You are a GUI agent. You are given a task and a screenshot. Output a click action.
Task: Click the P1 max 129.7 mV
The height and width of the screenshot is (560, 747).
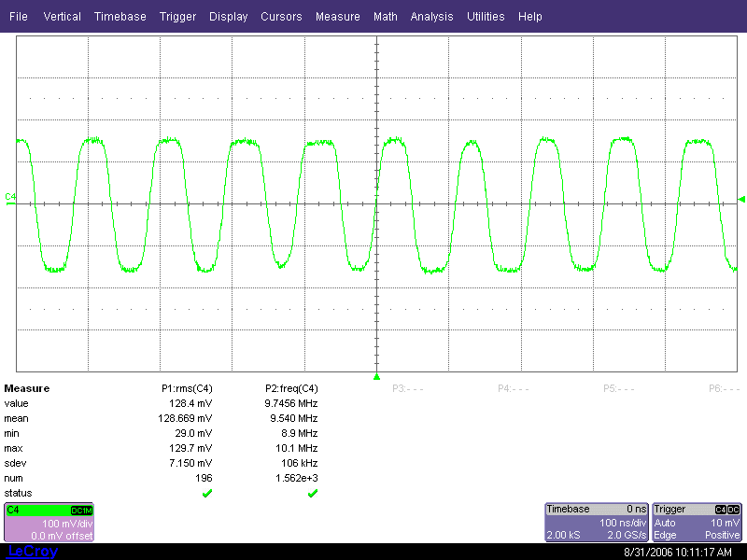pos(190,448)
